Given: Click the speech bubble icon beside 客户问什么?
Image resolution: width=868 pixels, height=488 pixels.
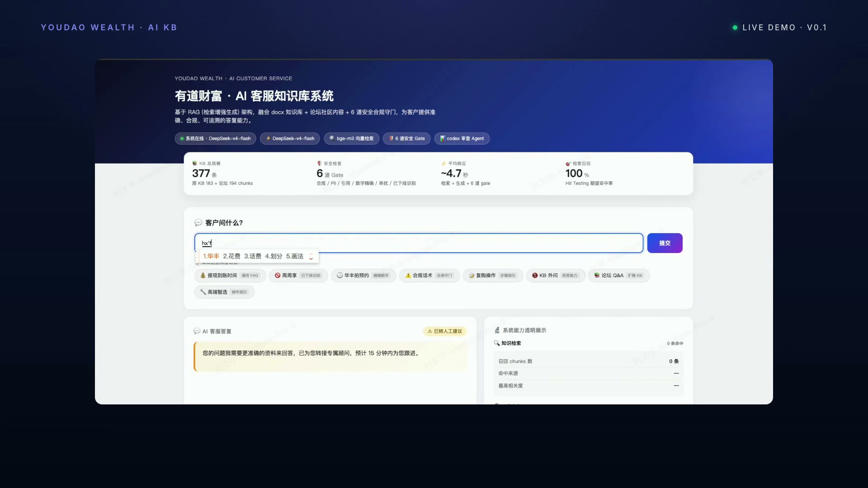Looking at the screenshot, I should (198, 223).
